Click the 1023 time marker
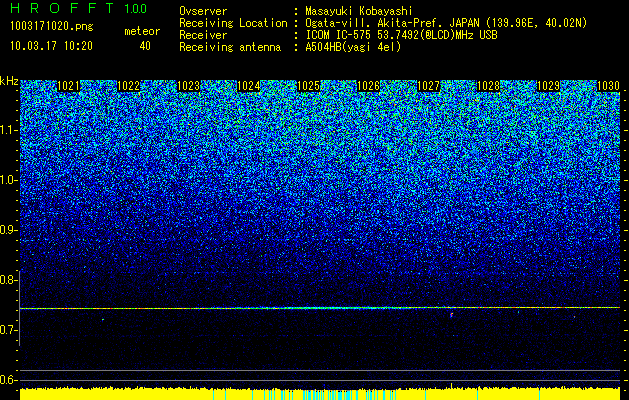 [x=189, y=86]
